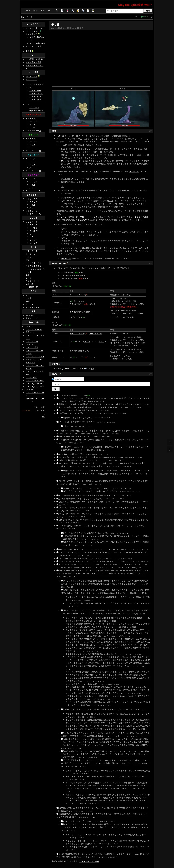Click the Weekly Patch 50: The Final Act link
The width and height of the screenshot is (174, 868).
[x=71, y=369]
